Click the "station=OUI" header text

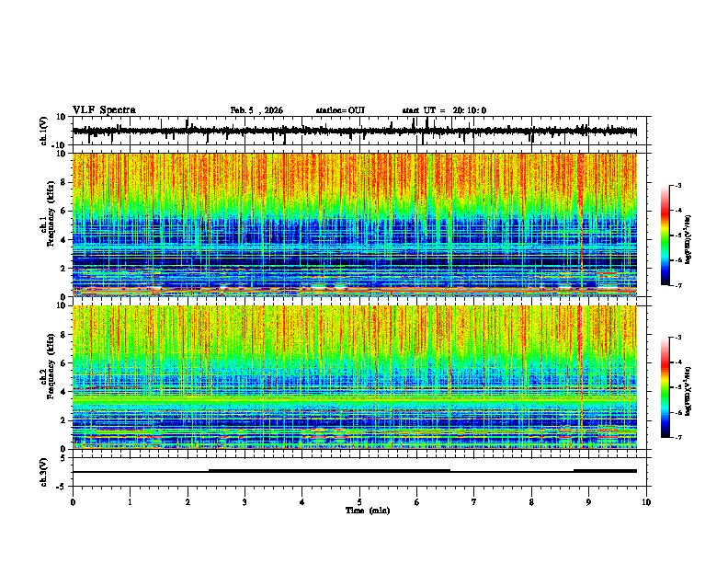pyautogui.click(x=340, y=110)
